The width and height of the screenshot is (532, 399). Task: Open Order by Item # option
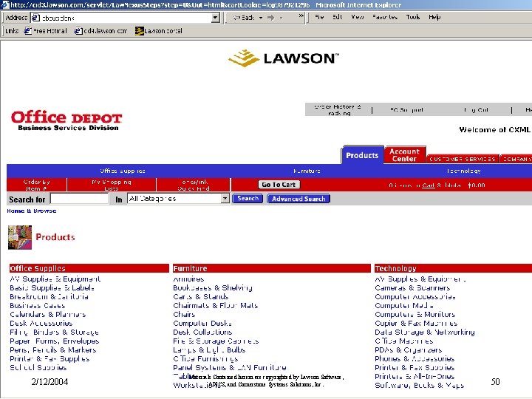point(37,185)
